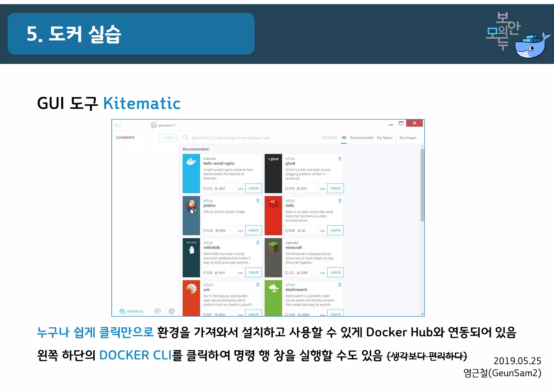This screenshot has width=554, height=392.
Task: Open more options for minecraft
Action: coord(322,273)
